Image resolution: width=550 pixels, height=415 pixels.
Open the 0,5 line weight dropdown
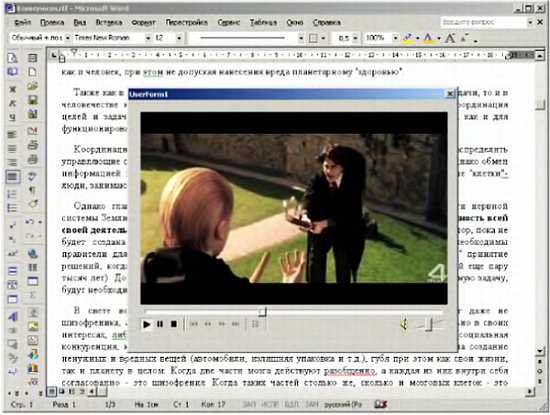(355, 38)
